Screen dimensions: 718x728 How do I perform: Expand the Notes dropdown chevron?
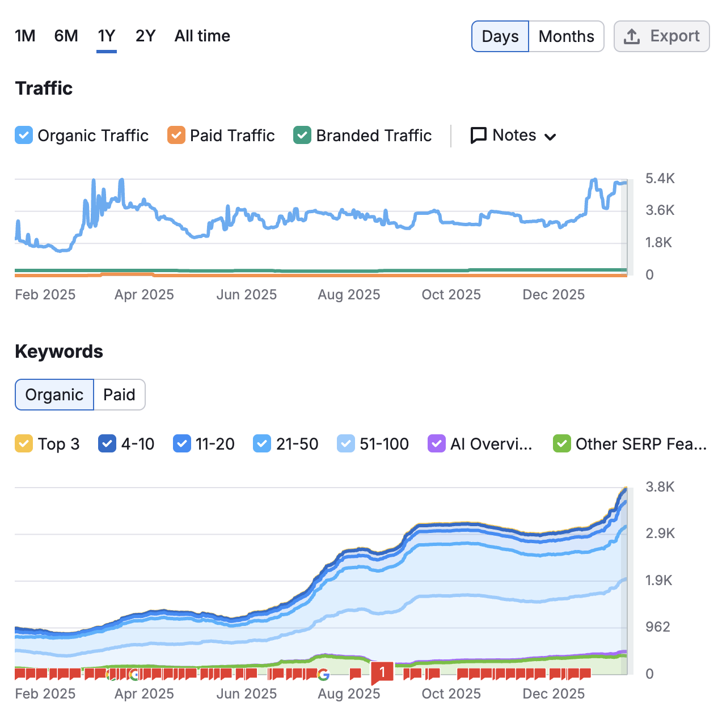point(550,137)
